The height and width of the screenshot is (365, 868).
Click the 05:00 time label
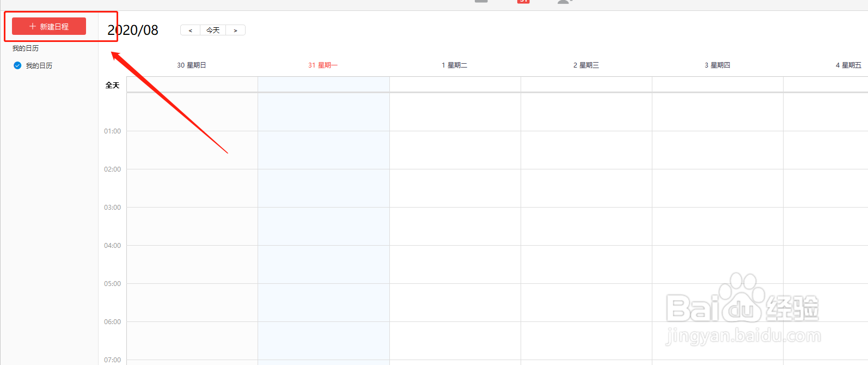(112, 284)
